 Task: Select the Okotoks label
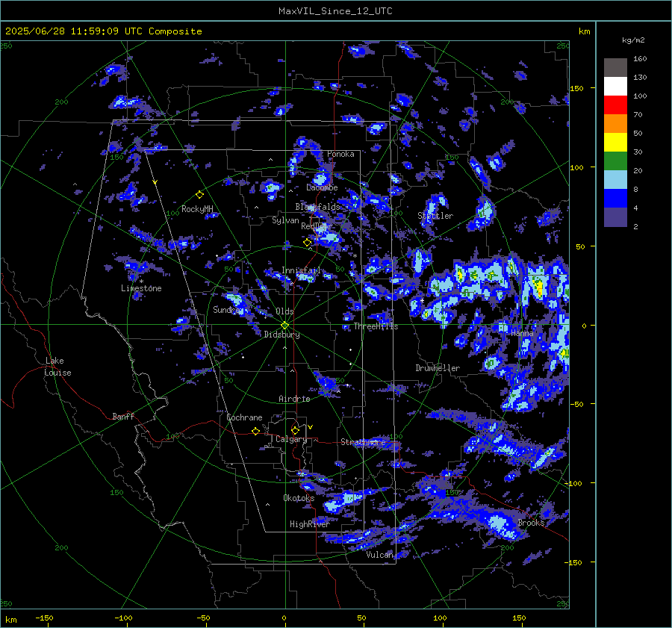pos(299,498)
